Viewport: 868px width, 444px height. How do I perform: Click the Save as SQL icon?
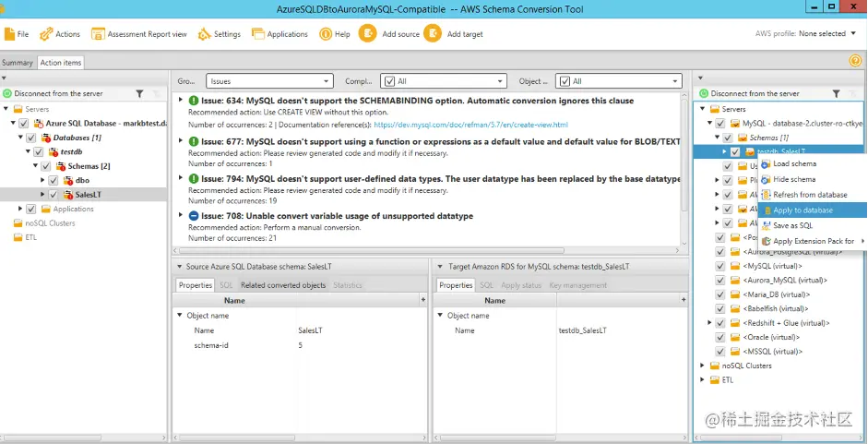767,225
